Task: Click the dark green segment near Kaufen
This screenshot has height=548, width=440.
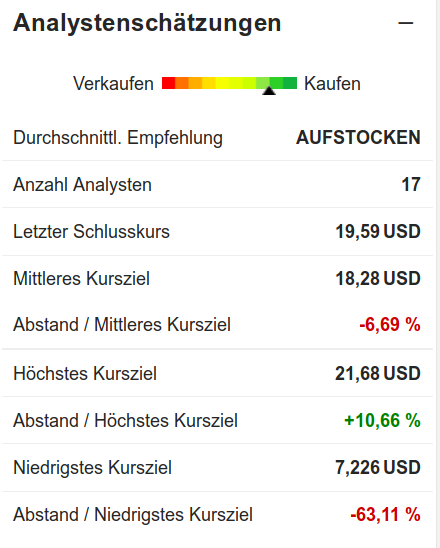Action: click(290, 83)
